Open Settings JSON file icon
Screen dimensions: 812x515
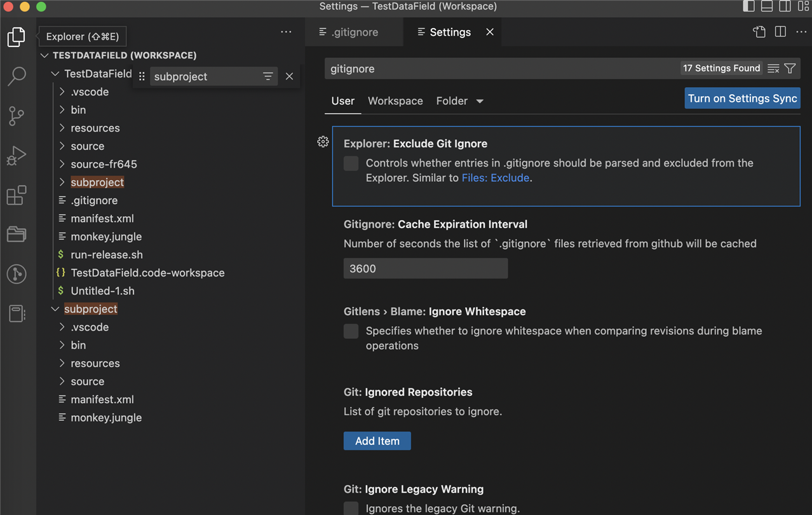point(759,32)
